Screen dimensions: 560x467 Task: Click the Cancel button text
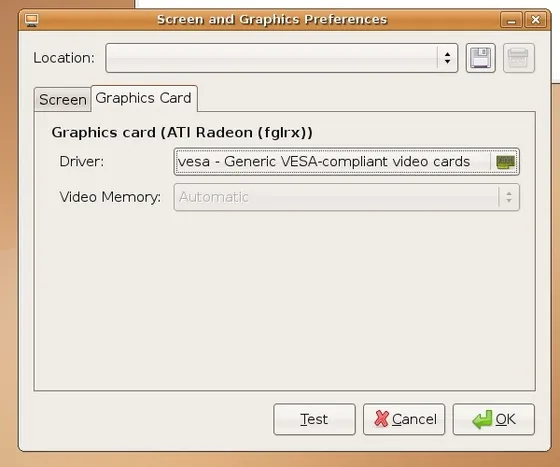click(x=414, y=419)
